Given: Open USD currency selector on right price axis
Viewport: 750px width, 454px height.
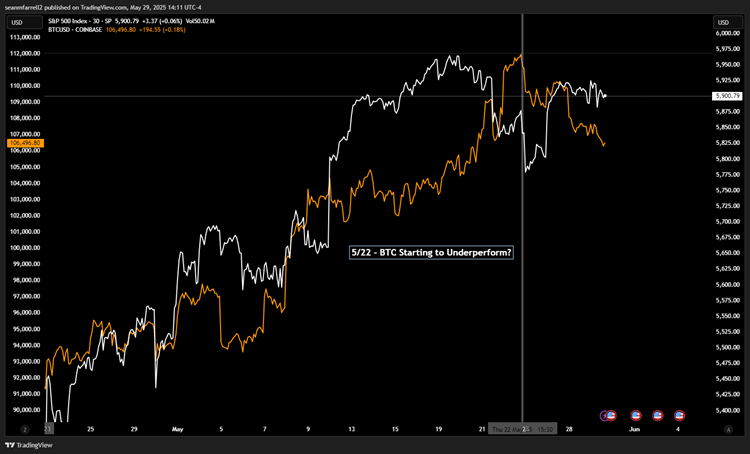Looking at the screenshot, I should pyautogui.click(x=727, y=22).
